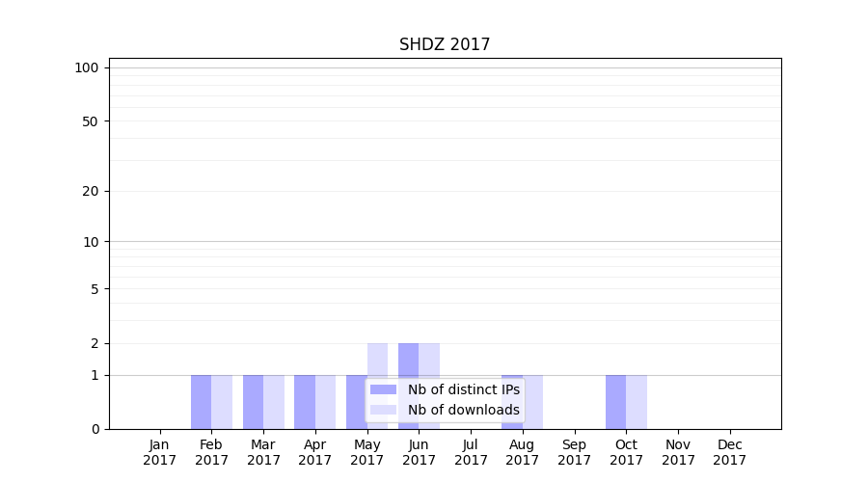
Task: Click the "Jan 2017" x-axis label
Action: [160, 452]
